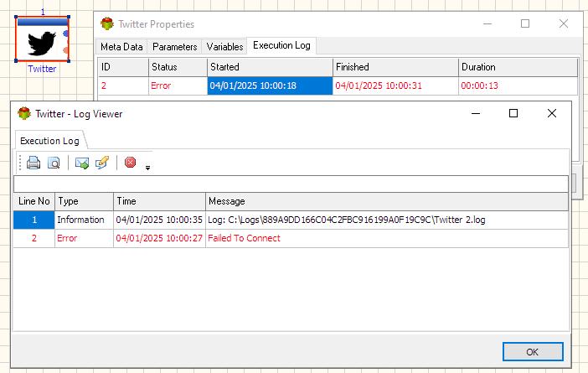This screenshot has height=373, width=588.
Task: Open Print Preview from Log Viewer toolbar
Action: point(54,163)
